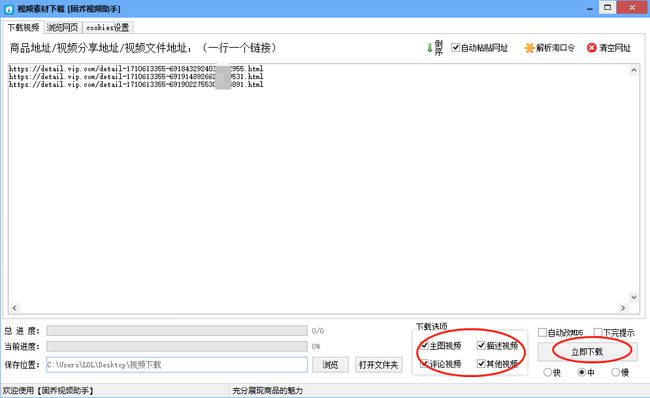Enable the 自动改MD5 checkbox
This screenshot has width=650, height=398.
click(x=542, y=332)
